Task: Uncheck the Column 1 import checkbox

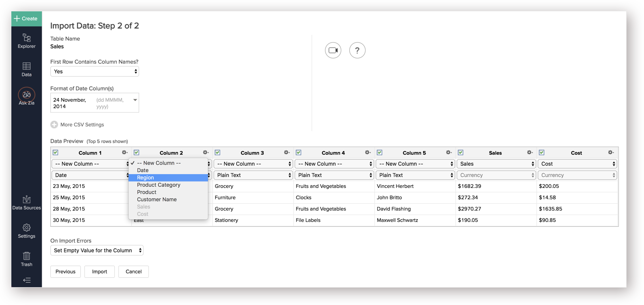Action: pyautogui.click(x=56, y=153)
